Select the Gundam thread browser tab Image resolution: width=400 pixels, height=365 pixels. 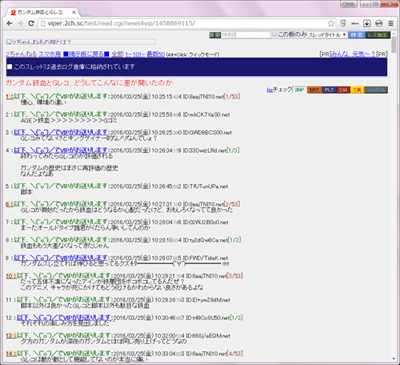43,13
